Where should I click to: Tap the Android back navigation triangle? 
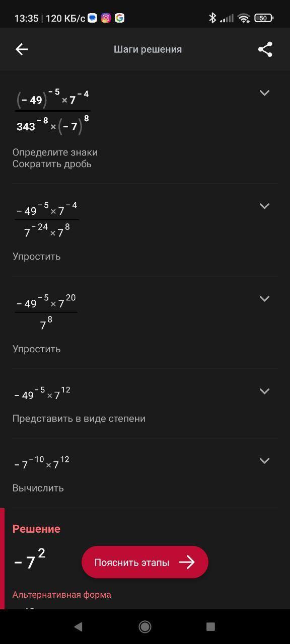[x=78, y=626]
